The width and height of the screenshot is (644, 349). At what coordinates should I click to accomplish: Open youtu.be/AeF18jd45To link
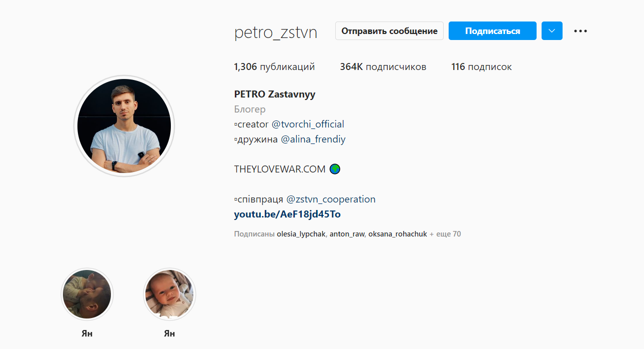click(x=287, y=214)
